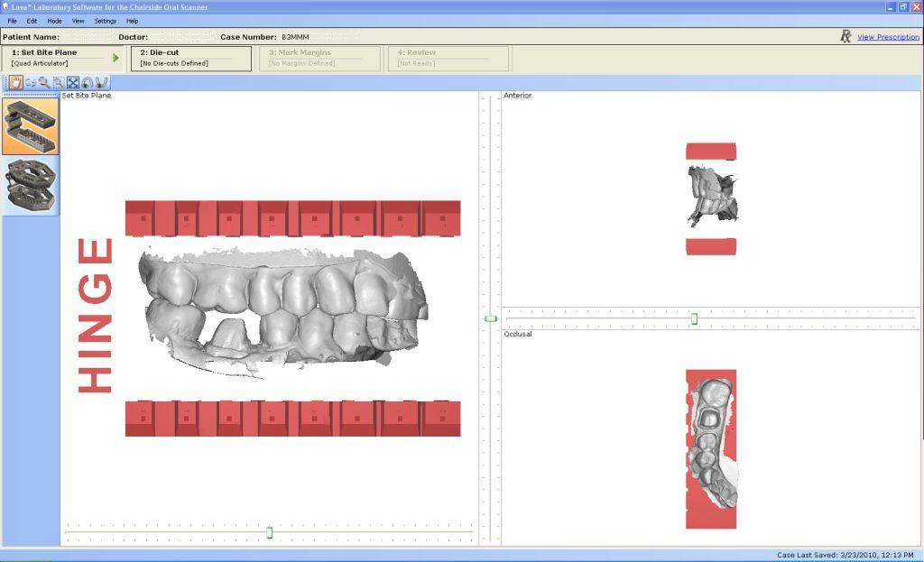Click the Fit-to-view tool

72,82
